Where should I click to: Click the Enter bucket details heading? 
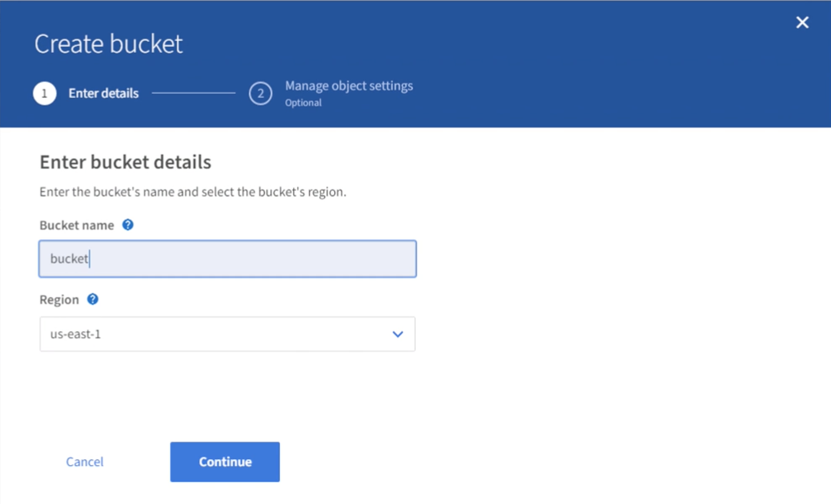pos(125,162)
